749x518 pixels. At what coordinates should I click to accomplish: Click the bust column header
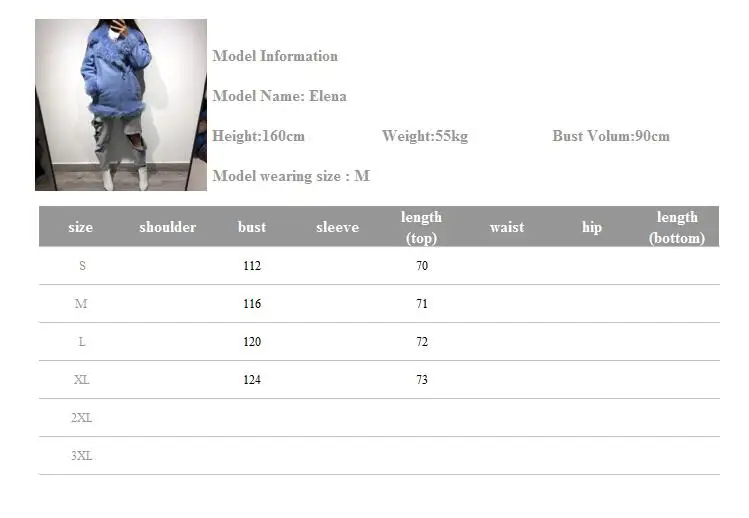click(x=252, y=227)
